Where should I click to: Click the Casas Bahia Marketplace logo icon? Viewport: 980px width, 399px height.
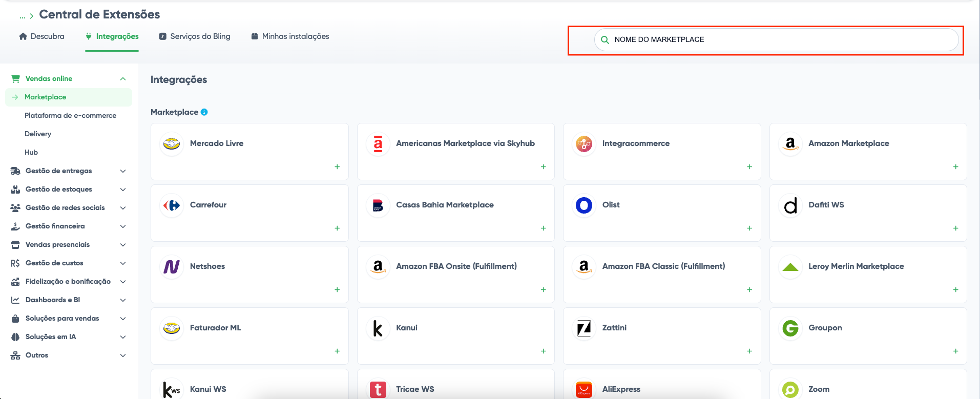tap(378, 205)
